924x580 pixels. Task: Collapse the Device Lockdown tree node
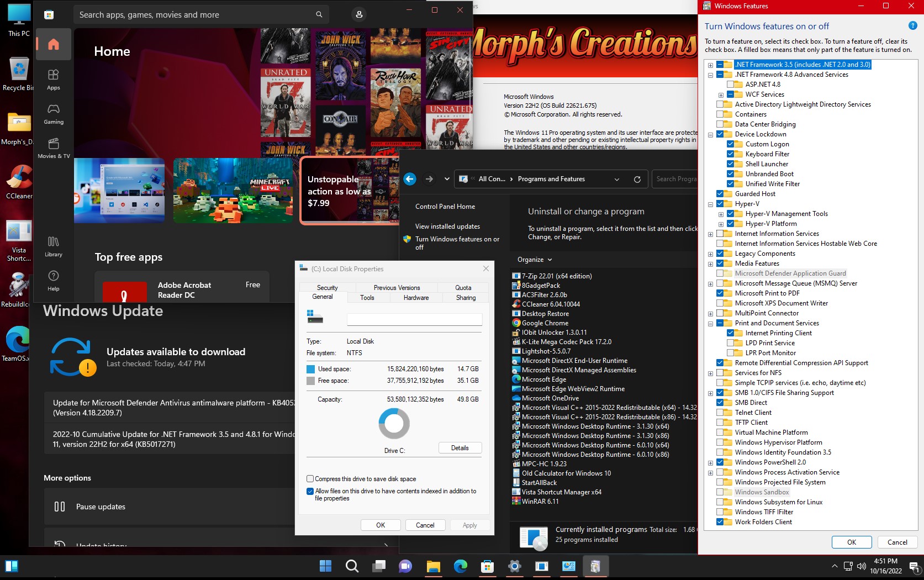(x=710, y=134)
